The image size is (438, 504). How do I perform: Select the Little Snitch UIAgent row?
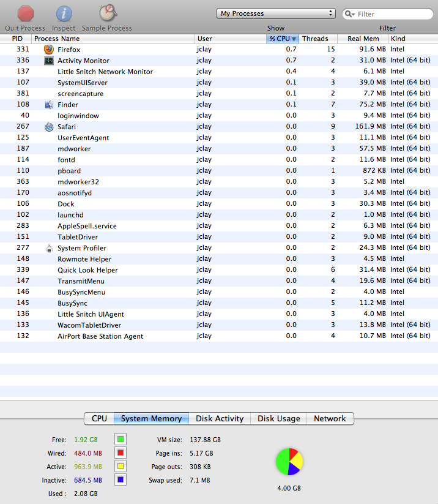pos(219,314)
